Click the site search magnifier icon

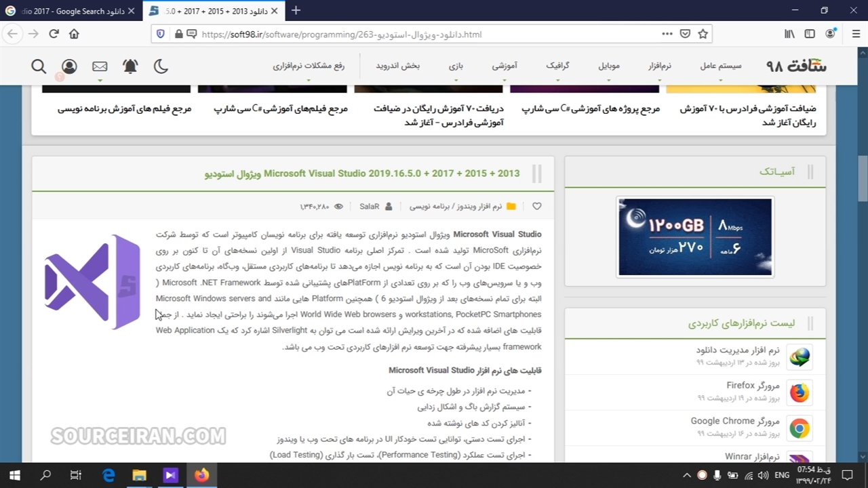click(x=39, y=66)
